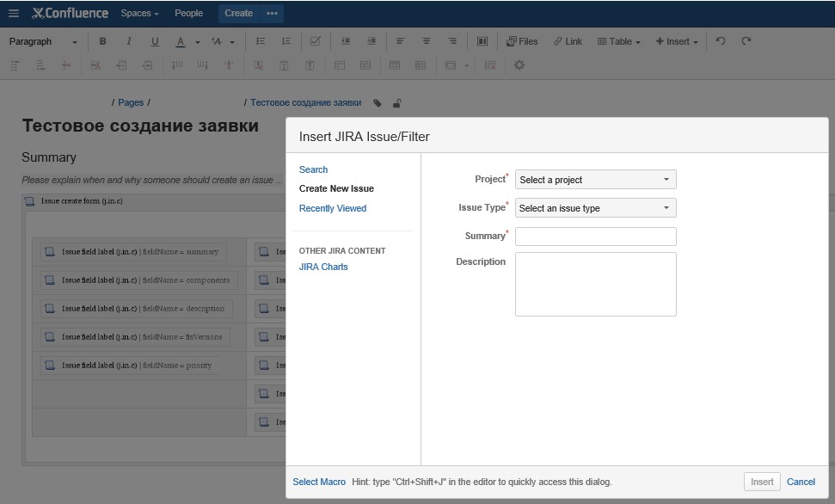Click the page title Тестовое создание заявки

(x=140, y=126)
